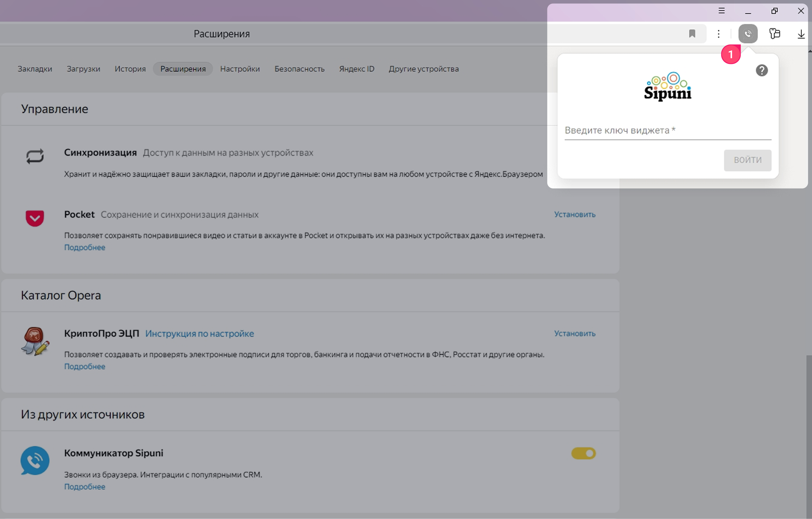Go to the Безопасность tab

pyautogui.click(x=300, y=69)
